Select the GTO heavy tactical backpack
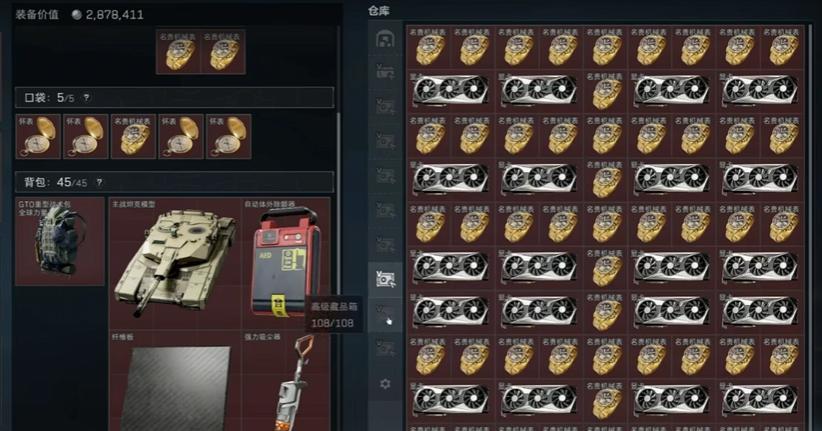The image size is (822, 431). 60,242
